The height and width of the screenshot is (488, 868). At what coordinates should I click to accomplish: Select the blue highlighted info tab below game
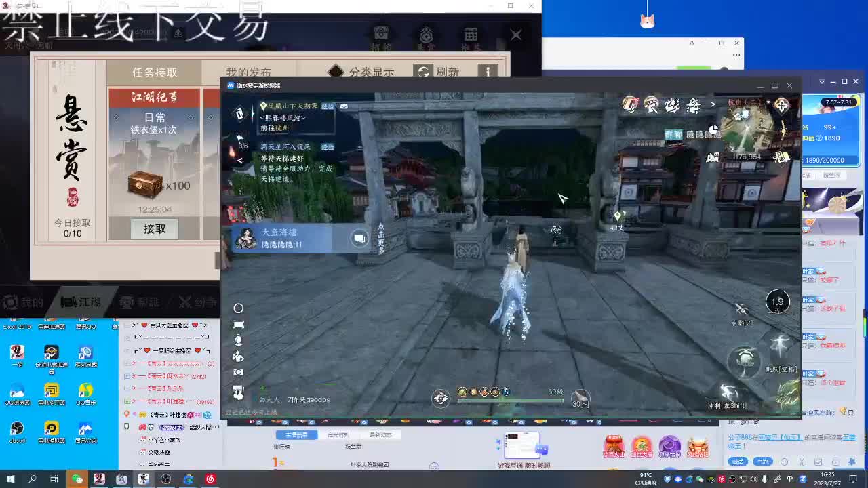click(296, 434)
